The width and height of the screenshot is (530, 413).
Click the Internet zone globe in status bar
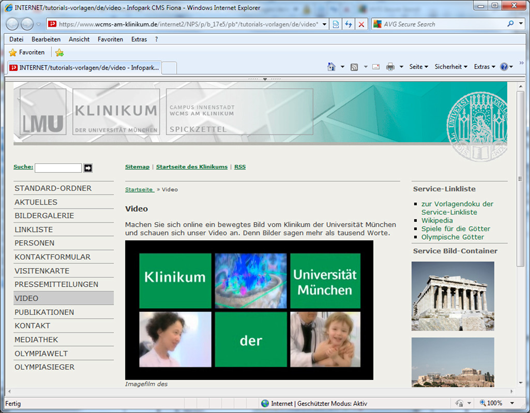pyautogui.click(x=265, y=403)
